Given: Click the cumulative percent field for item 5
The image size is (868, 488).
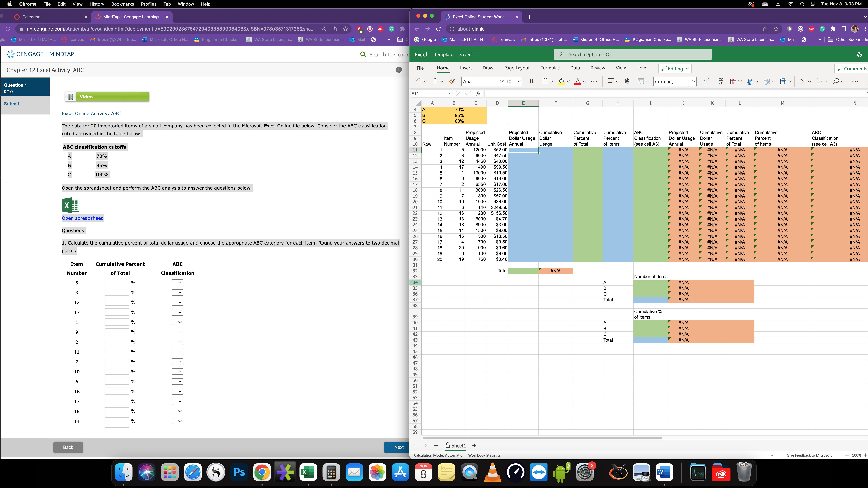Looking at the screenshot, I should [x=117, y=283].
